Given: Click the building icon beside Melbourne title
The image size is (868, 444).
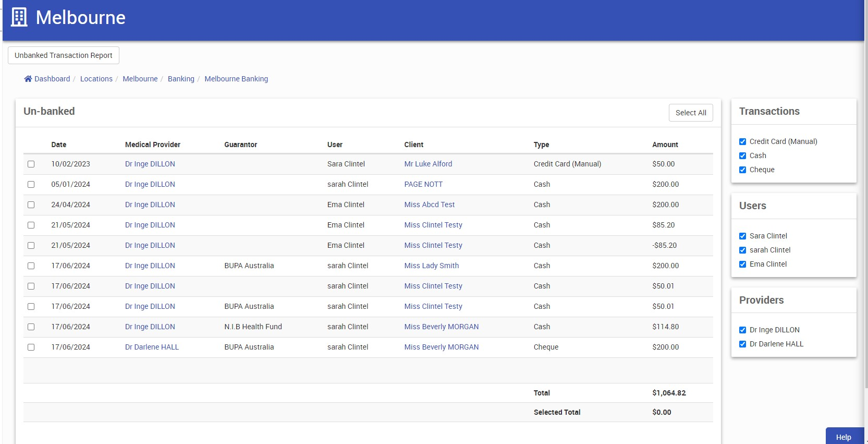Looking at the screenshot, I should pos(19,17).
